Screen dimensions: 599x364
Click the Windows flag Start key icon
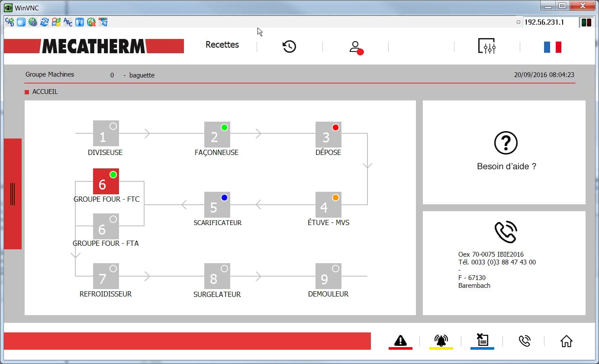[x=56, y=22]
